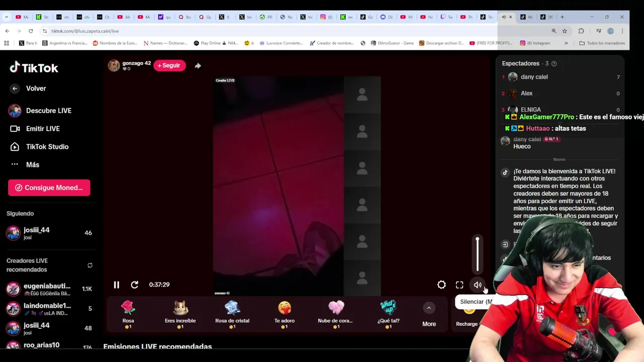
Task: Expand hidden bookmarks chevron
Action: 566,43
